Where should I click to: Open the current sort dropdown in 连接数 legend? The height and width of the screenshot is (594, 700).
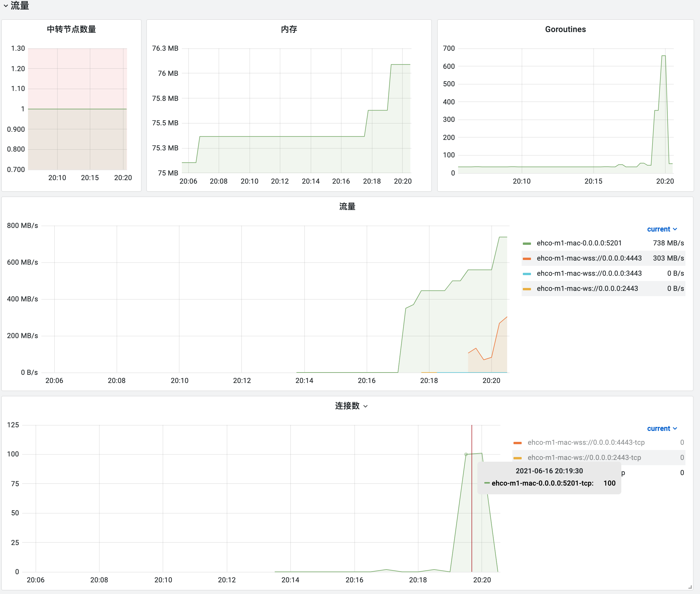[662, 429]
